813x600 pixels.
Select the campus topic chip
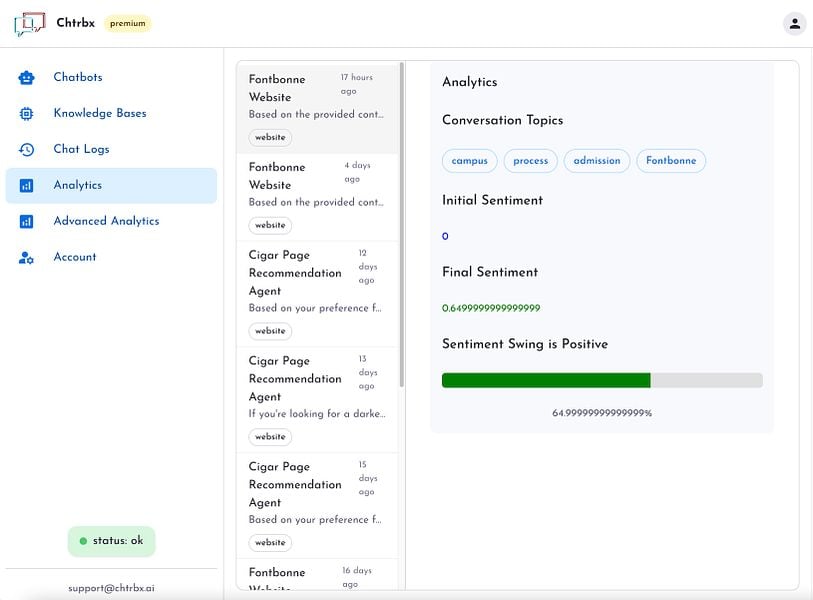click(x=469, y=161)
